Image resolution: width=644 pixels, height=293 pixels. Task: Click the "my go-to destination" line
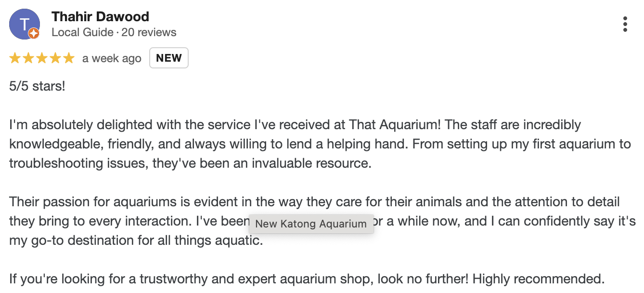tap(136, 240)
